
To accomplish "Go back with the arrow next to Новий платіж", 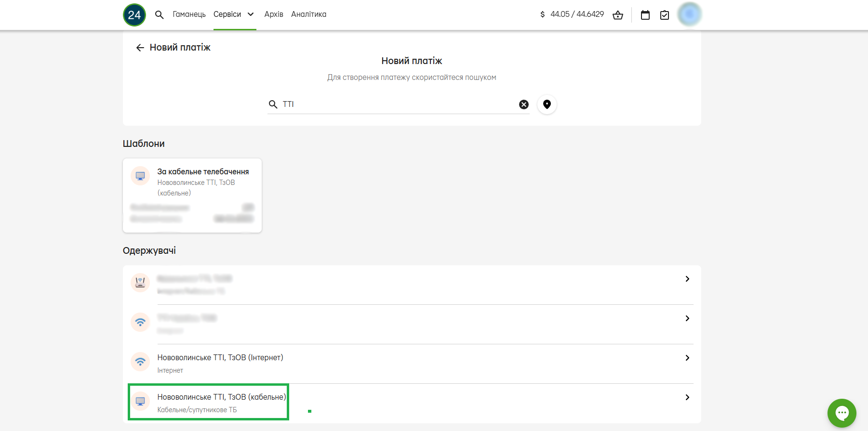I will coord(140,48).
